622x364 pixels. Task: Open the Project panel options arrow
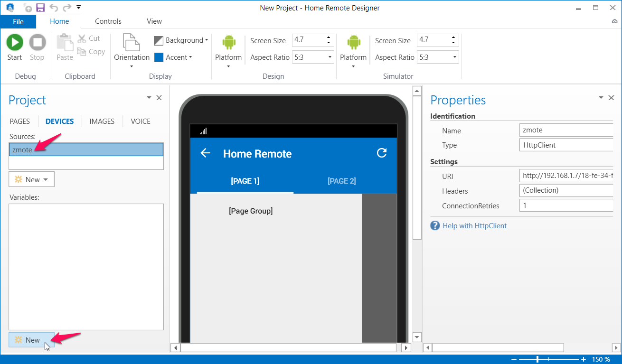(x=149, y=98)
